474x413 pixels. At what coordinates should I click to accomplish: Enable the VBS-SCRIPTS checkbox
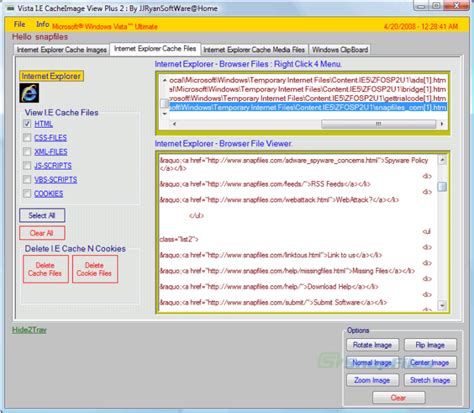pyautogui.click(x=27, y=180)
